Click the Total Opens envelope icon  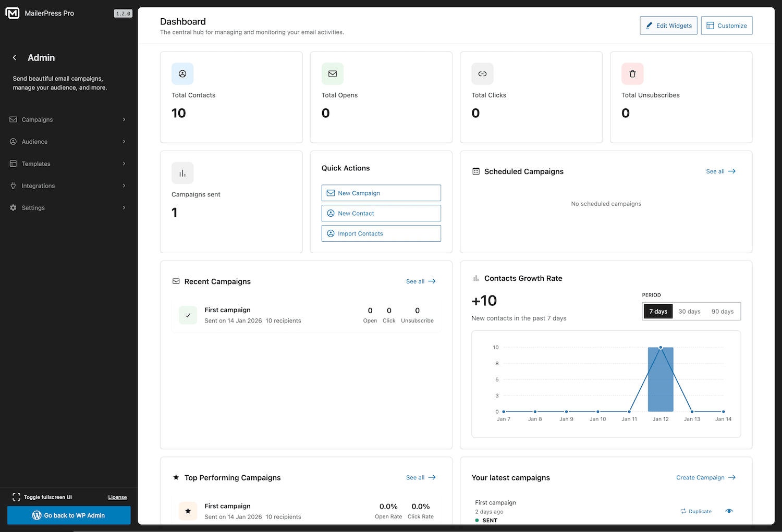click(x=333, y=74)
